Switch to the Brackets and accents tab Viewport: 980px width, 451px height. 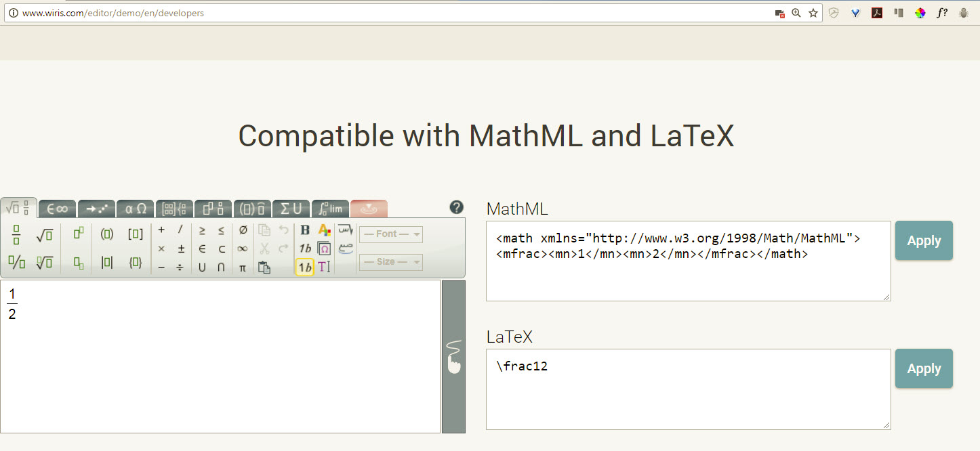click(x=252, y=209)
